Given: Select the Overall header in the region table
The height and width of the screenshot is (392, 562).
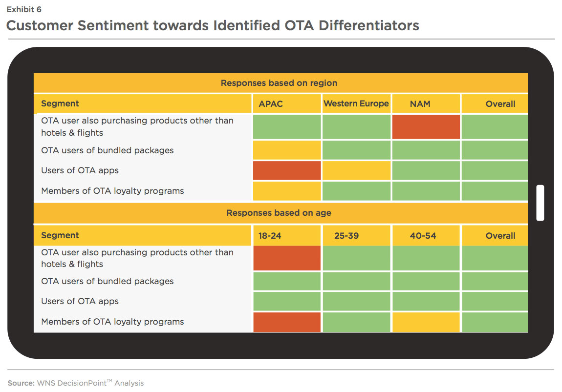Looking at the screenshot, I should point(495,104).
